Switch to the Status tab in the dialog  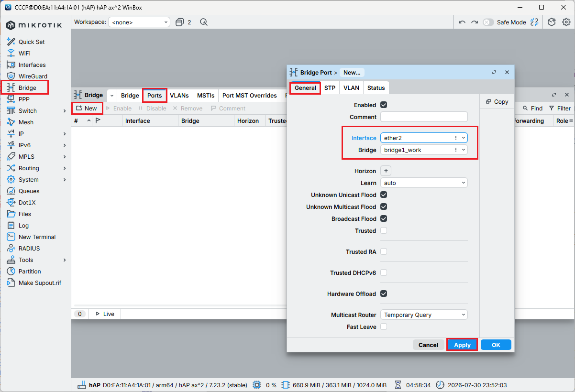coord(376,87)
